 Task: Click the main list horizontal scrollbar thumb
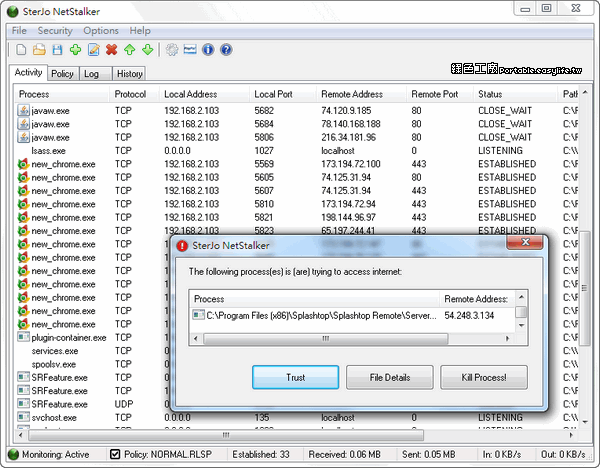coord(226,435)
